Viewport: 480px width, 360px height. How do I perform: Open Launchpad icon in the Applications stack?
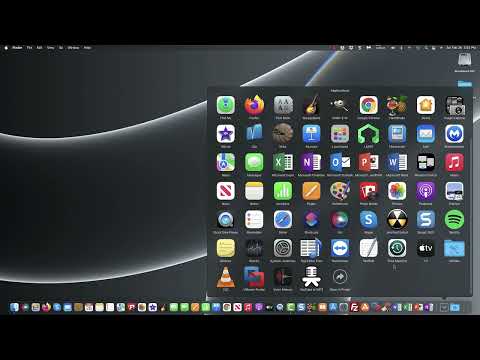340,134
